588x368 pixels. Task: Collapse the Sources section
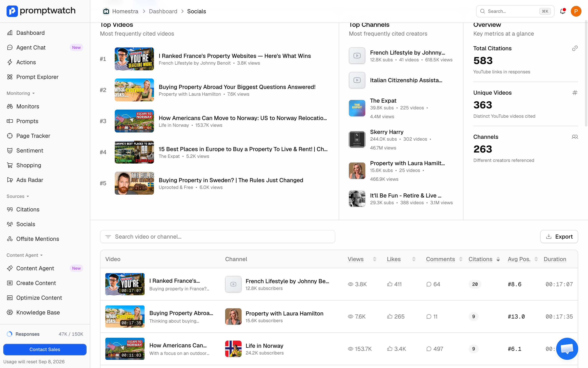(18, 196)
